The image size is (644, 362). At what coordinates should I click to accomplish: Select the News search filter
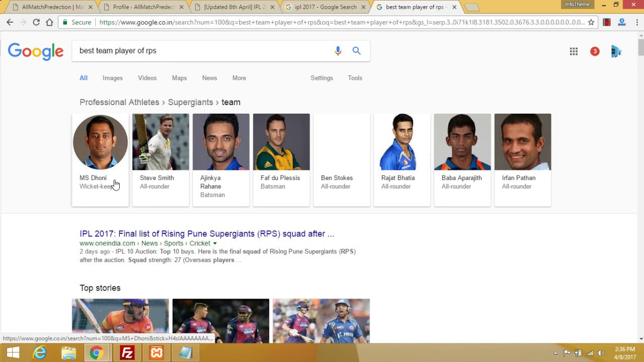(209, 78)
